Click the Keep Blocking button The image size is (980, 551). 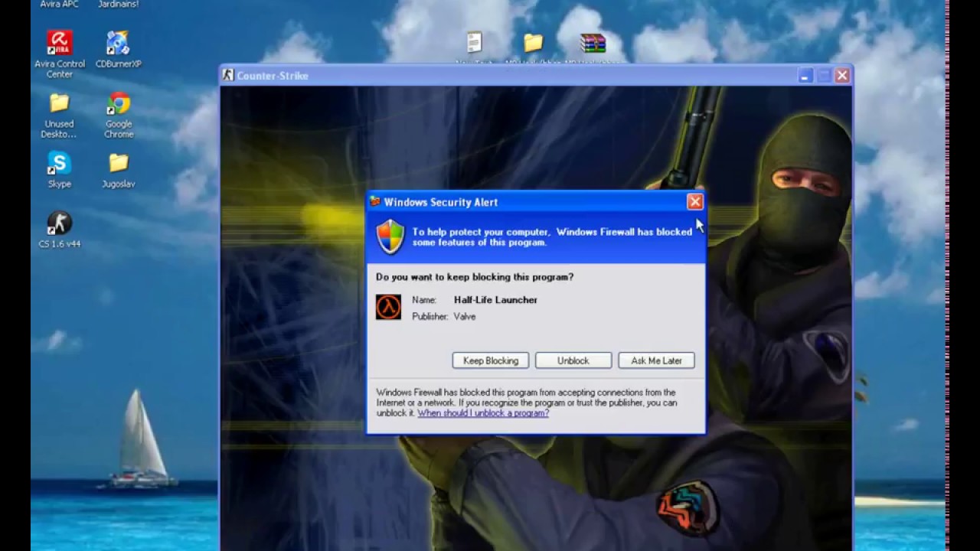[491, 360]
